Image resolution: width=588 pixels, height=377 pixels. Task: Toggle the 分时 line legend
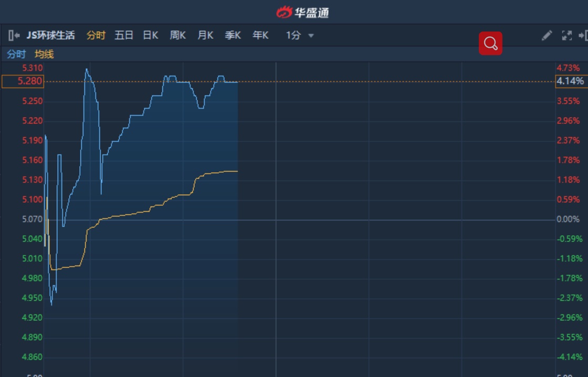(x=16, y=54)
